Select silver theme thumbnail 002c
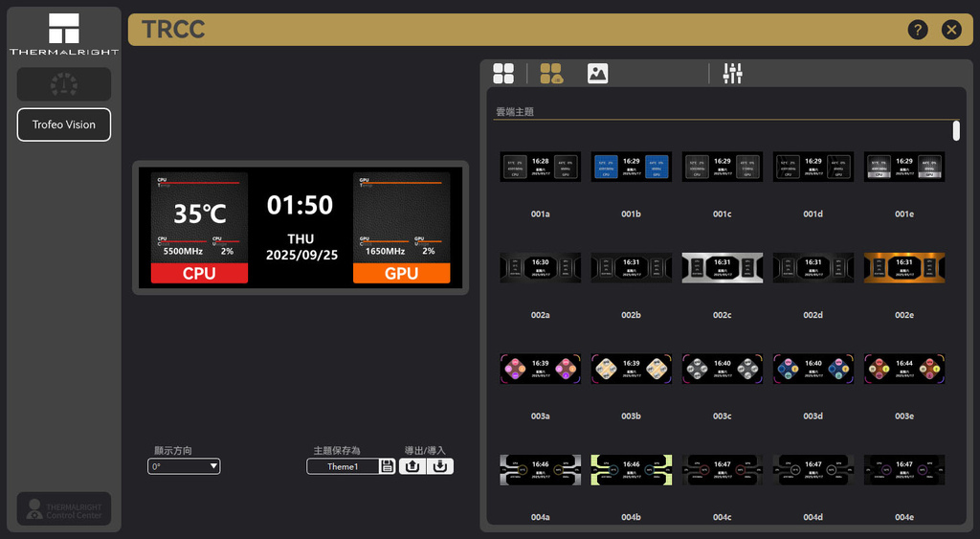Screen dimensions: 980x539 click(x=723, y=268)
